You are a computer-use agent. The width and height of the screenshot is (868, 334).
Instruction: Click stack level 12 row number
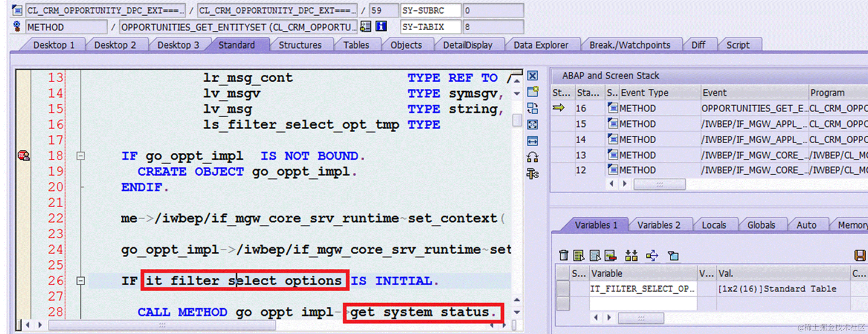pyautogui.click(x=581, y=170)
